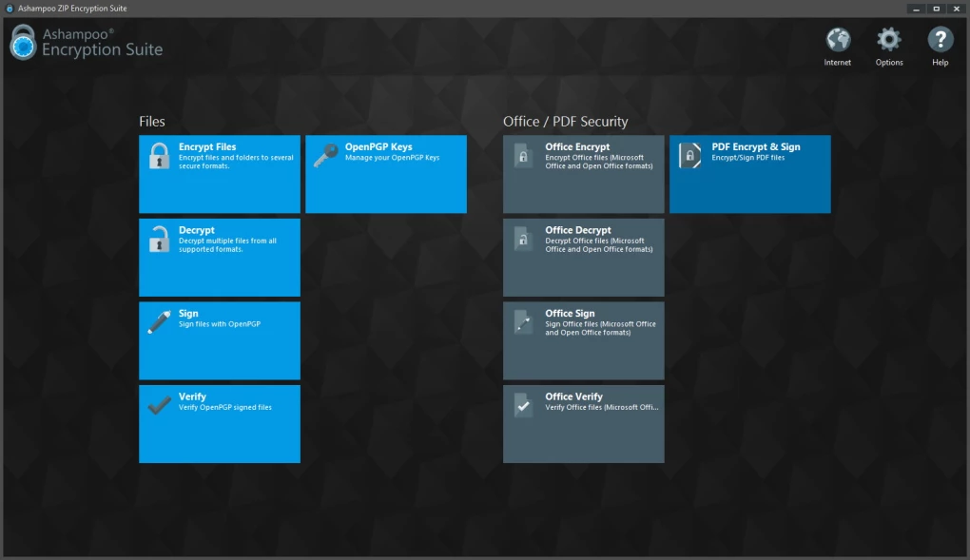Click the Office Verify document icon
This screenshot has width=970, height=560.
pyautogui.click(x=523, y=405)
